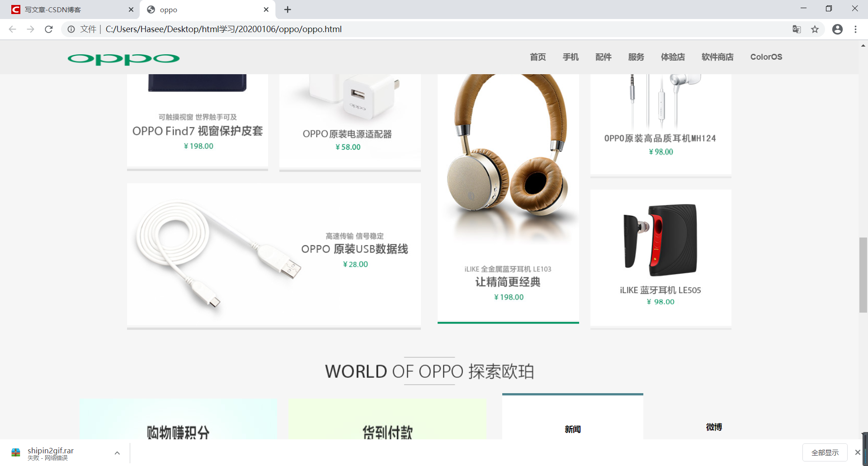Open the browser profile avatar
Viewport: 868px width, 466px height.
[838, 29]
